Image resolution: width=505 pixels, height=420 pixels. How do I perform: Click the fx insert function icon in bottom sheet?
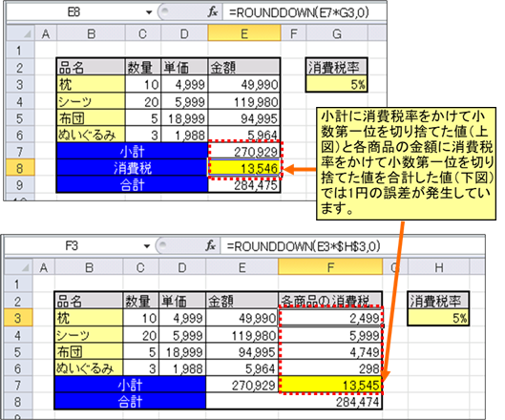pos(211,246)
